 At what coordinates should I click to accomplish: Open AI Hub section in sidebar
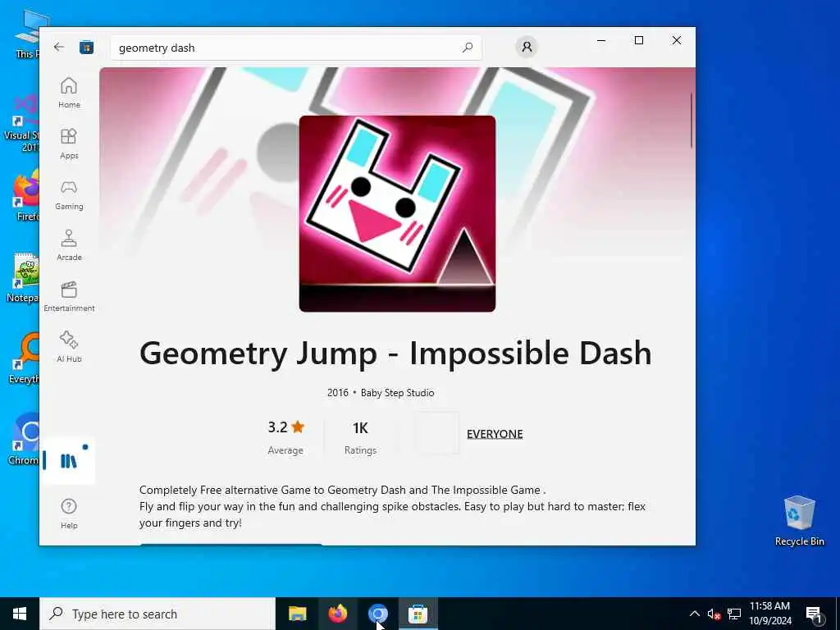coord(69,347)
